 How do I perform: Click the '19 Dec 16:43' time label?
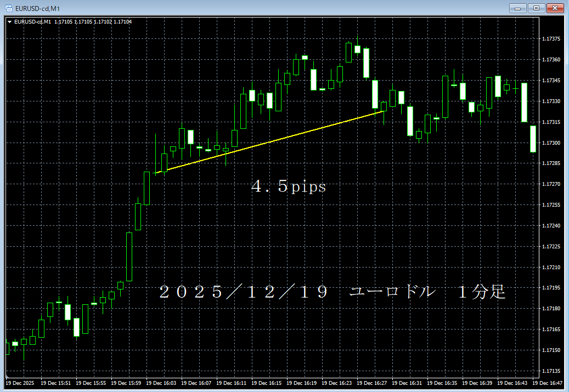point(512,383)
